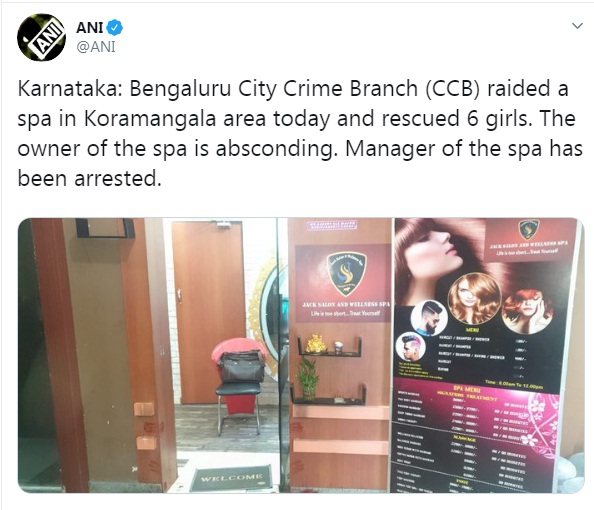Click the WELCOME doormat in the photo
Image resolution: width=594 pixels, height=510 pixels.
pos(231,479)
